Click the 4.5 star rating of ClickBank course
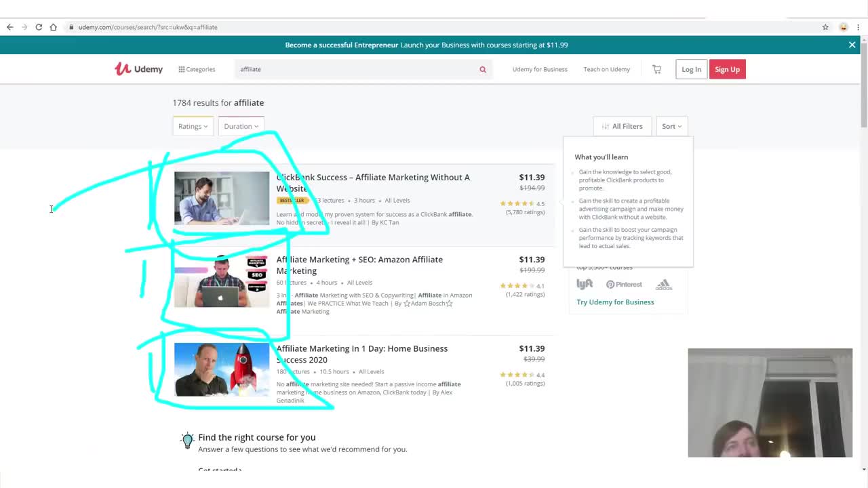Image resolution: width=868 pixels, height=488 pixels. coord(522,203)
